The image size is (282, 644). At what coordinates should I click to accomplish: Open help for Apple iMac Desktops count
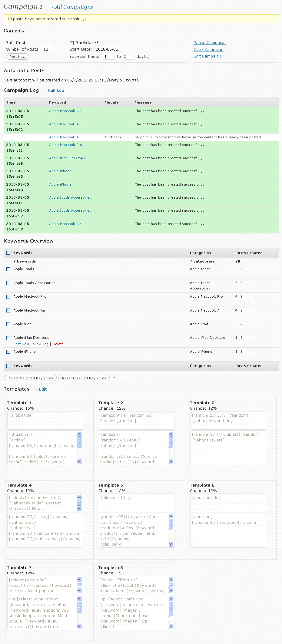[241, 338]
